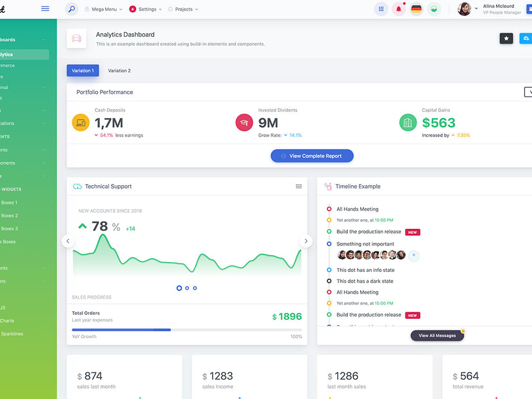Image resolution: width=532 pixels, height=399 pixels.
Task: Open the Projects dropdown
Action: [x=183, y=9]
